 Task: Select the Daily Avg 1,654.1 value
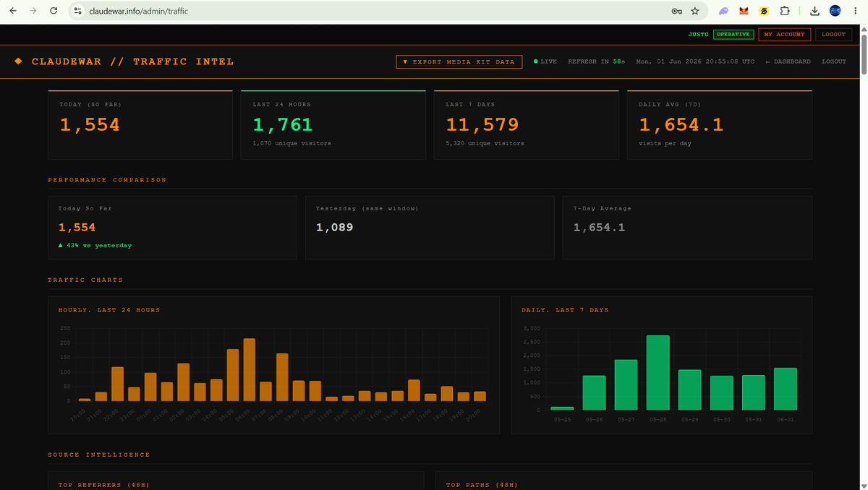pyautogui.click(x=681, y=125)
